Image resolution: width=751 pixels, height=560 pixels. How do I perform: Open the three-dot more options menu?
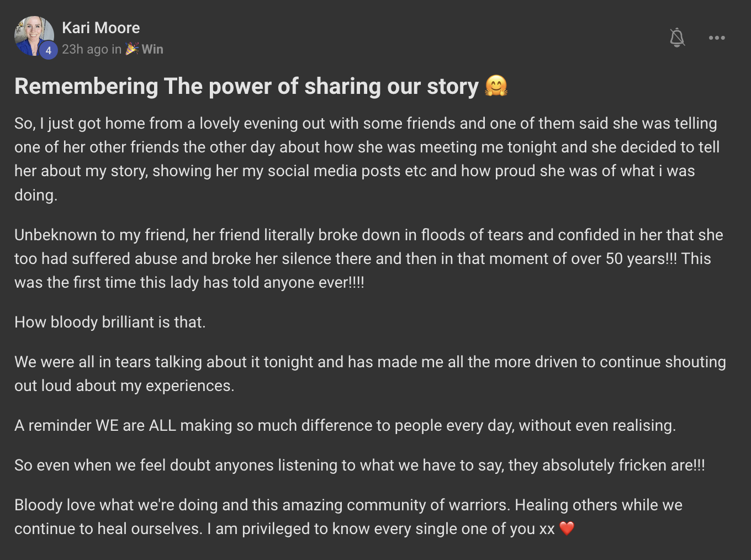[717, 38]
